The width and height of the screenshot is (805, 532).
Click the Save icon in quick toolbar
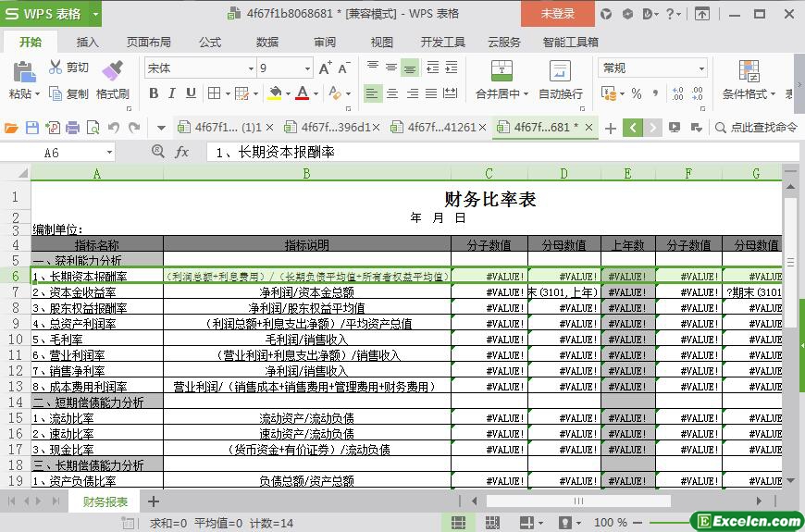[x=32, y=128]
